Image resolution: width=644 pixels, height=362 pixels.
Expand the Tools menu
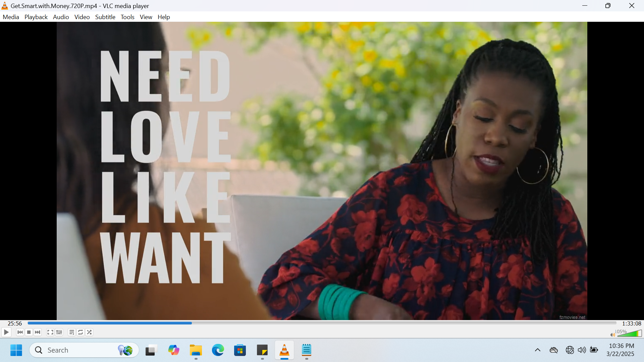pyautogui.click(x=127, y=17)
